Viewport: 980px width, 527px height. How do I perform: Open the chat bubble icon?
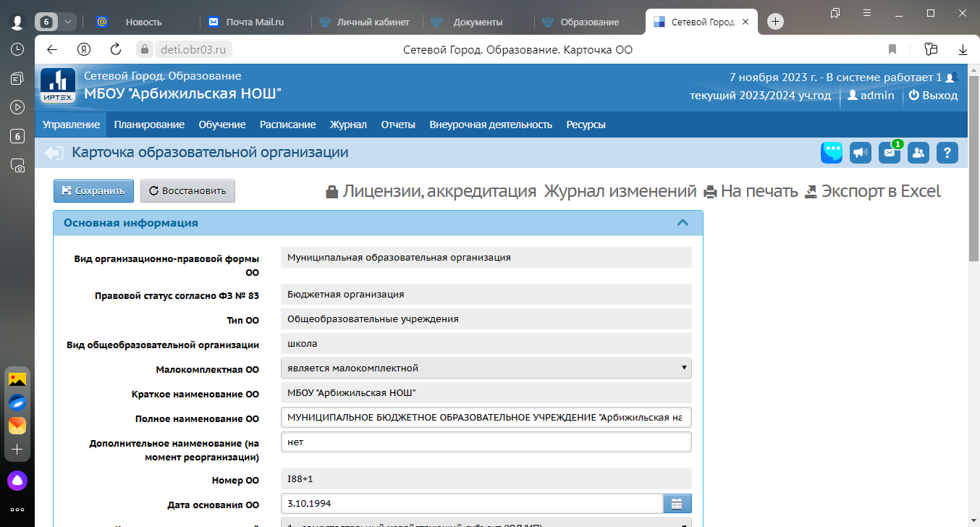click(832, 153)
